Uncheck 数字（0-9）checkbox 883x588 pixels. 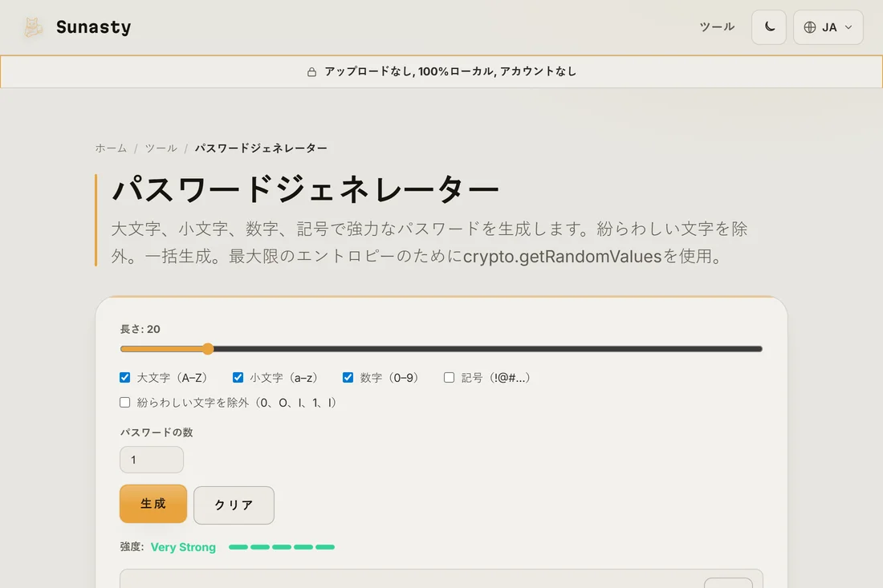[x=348, y=378]
